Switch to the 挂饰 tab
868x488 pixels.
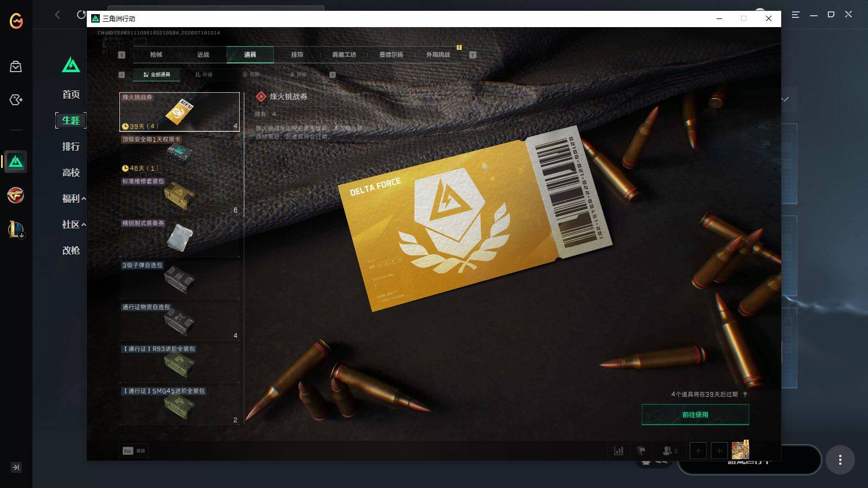(297, 55)
